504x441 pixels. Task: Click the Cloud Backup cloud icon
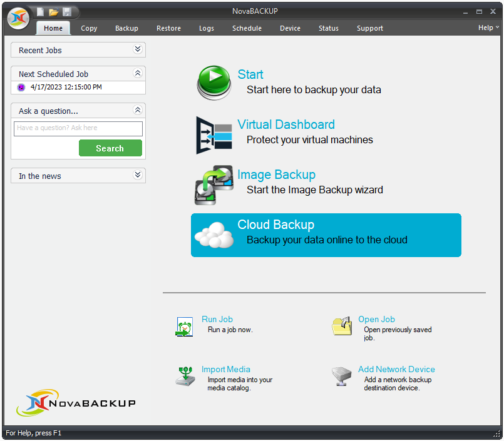point(213,236)
